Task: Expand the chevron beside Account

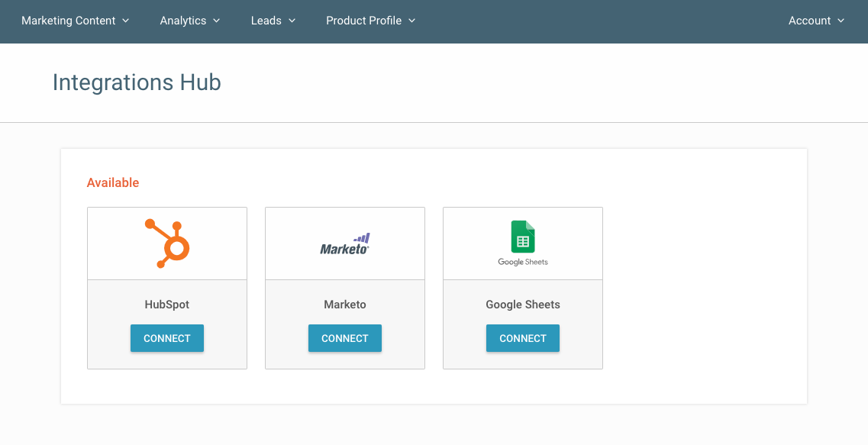Action: (x=841, y=21)
